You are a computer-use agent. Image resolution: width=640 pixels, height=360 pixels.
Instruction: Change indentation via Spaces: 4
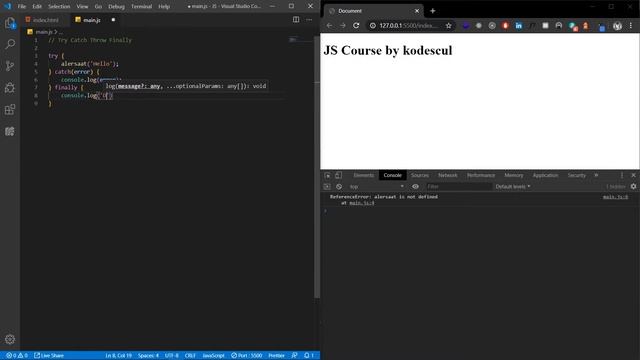point(148,356)
